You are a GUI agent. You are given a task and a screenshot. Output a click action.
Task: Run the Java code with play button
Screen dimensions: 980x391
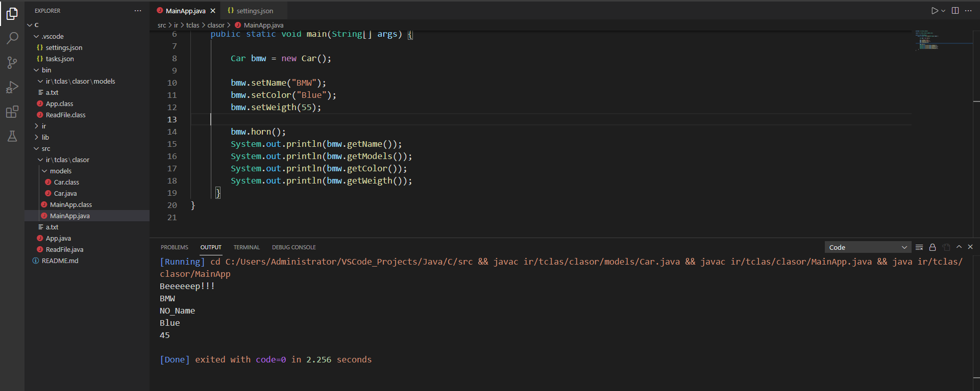(935, 11)
